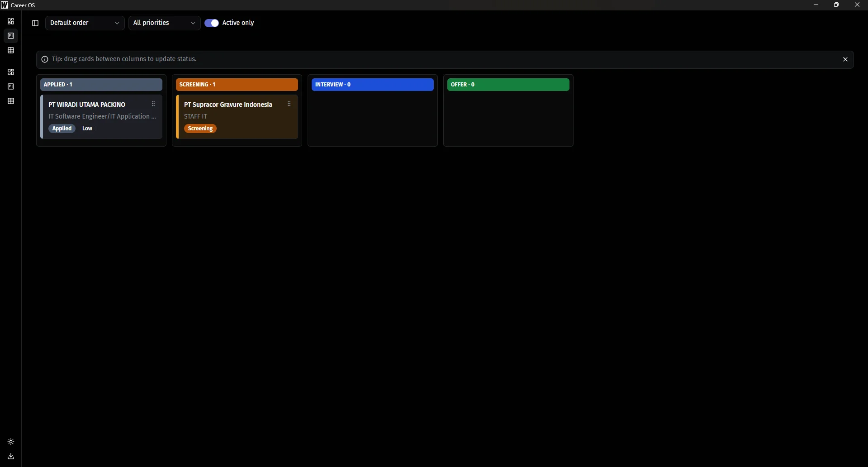868x467 pixels.
Task: Click the SCREENING · 1 column header
Action: point(237,85)
